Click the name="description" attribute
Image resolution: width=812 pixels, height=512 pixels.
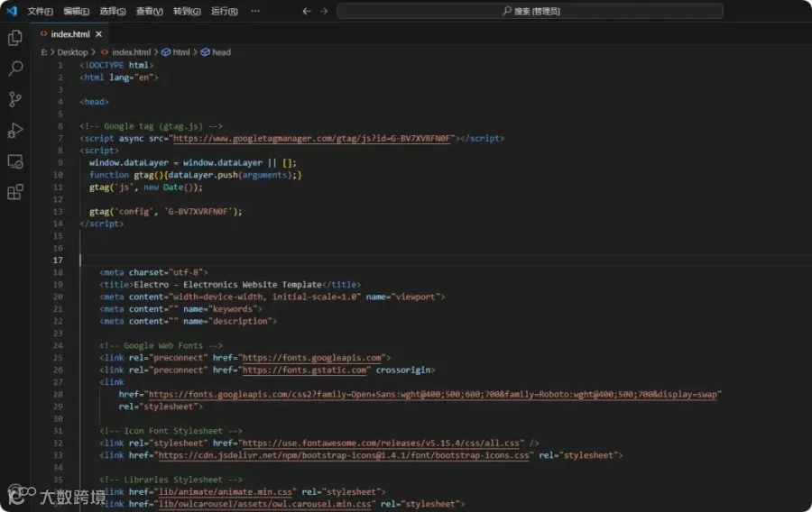point(228,322)
